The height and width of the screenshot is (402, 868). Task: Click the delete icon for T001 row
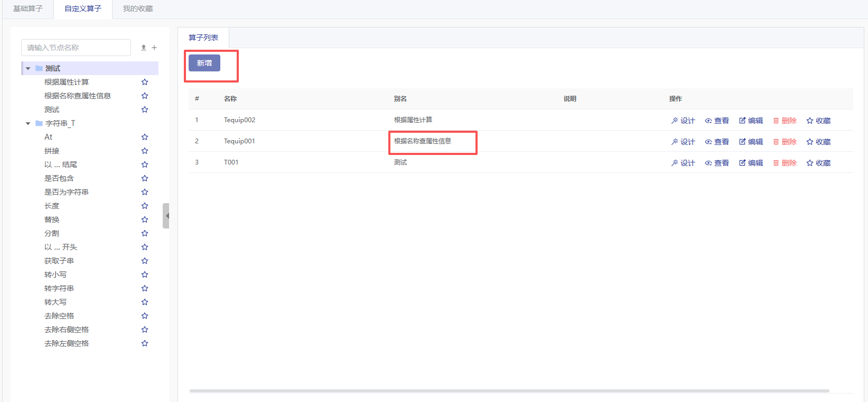(776, 163)
